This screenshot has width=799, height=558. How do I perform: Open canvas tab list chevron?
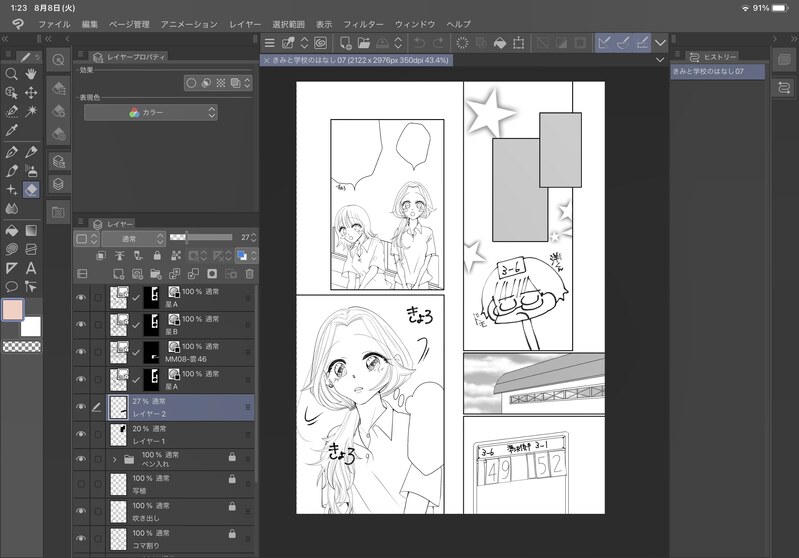[x=660, y=60]
